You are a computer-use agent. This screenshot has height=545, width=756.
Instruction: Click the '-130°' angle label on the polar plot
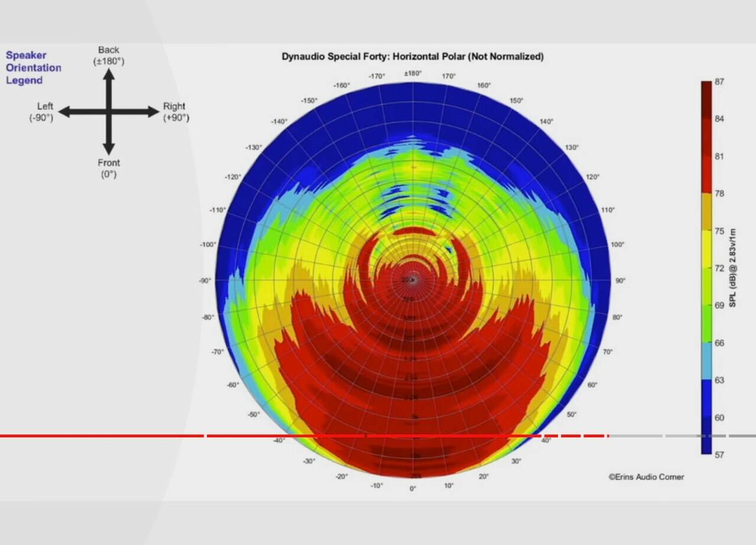tap(253, 148)
